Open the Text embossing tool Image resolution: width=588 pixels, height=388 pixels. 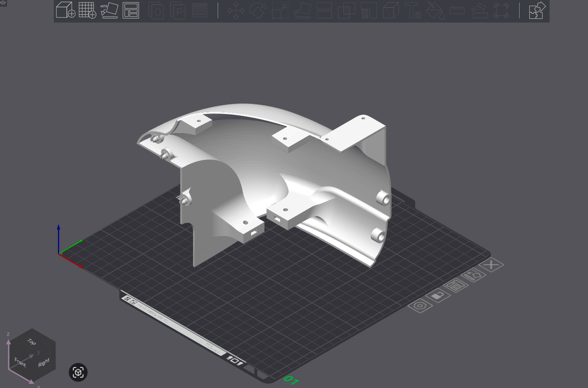412,11
